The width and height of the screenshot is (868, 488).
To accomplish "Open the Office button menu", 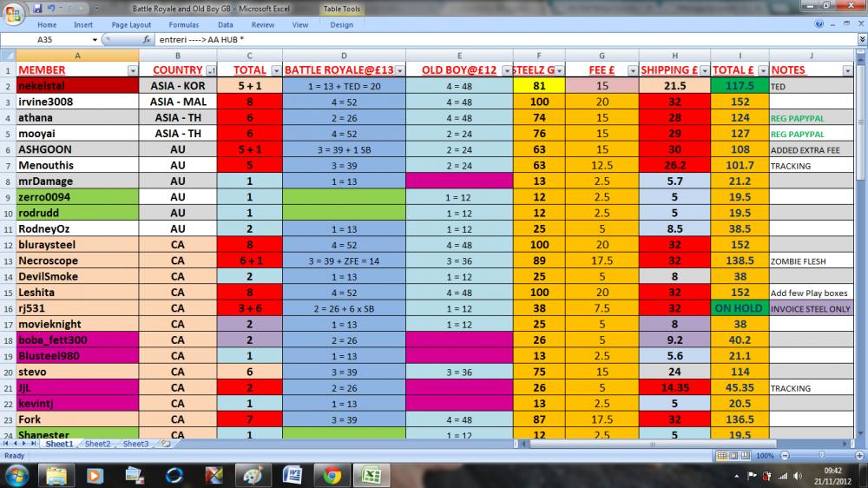I will [13, 13].
